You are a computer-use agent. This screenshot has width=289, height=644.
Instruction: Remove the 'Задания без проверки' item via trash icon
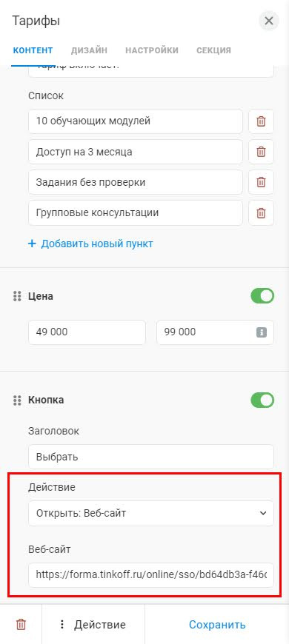pos(261,182)
